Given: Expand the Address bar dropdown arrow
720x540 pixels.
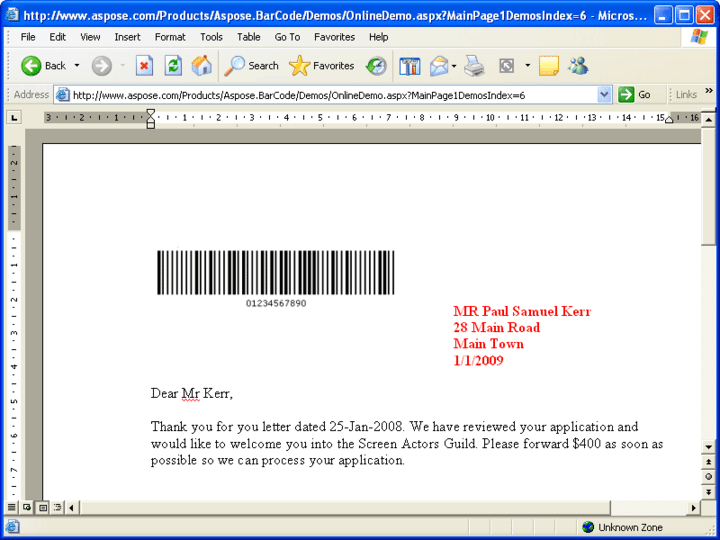Looking at the screenshot, I should pyautogui.click(x=604, y=95).
